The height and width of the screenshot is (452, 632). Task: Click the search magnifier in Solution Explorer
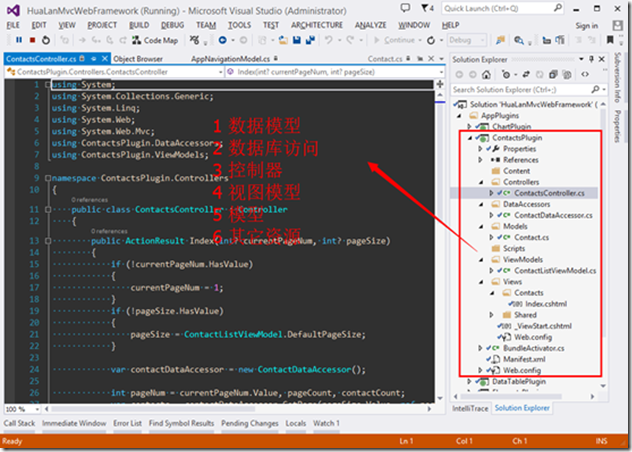click(595, 90)
